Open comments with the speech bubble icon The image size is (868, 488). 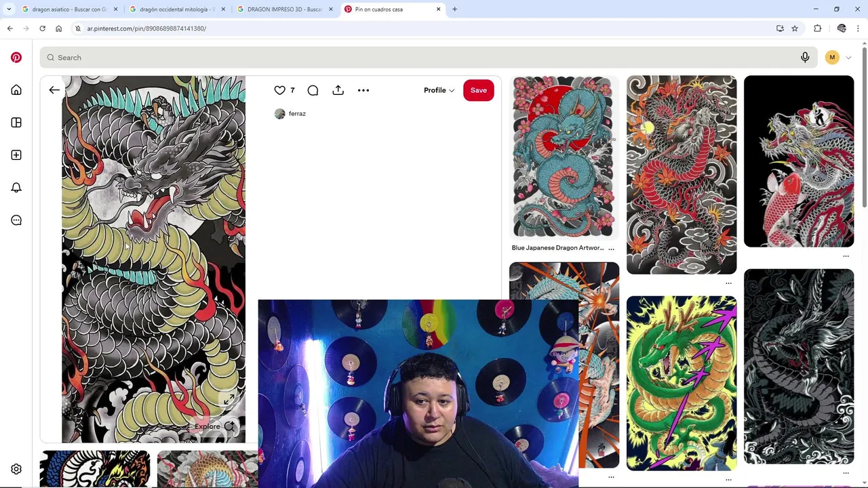[313, 90]
